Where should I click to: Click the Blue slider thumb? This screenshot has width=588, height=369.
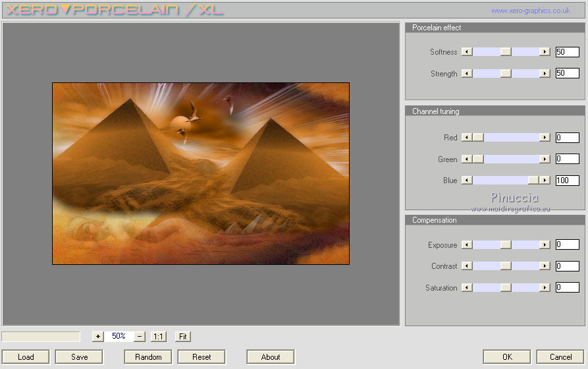[533, 180]
